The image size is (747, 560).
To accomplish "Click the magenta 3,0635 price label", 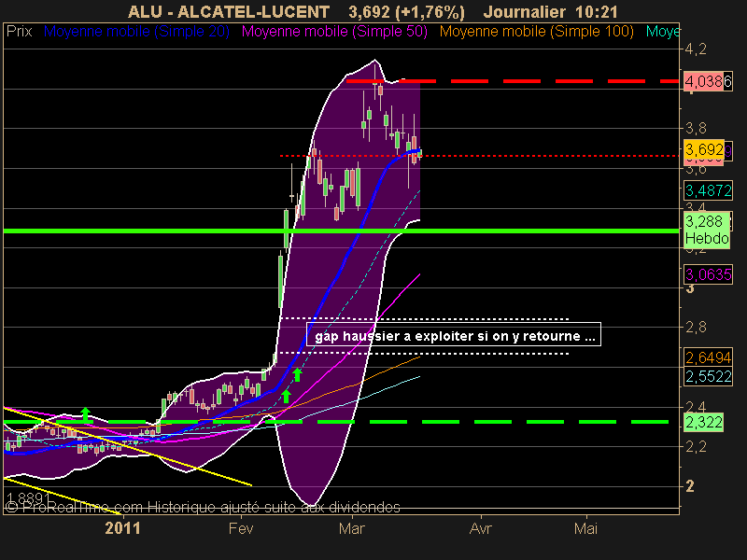I will click(708, 274).
